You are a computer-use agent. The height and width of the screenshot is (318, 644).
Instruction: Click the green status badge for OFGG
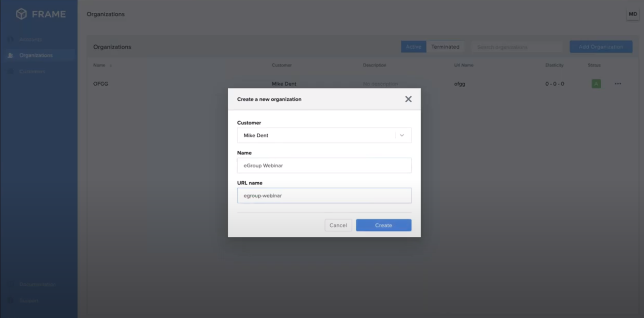pos(596,84)
